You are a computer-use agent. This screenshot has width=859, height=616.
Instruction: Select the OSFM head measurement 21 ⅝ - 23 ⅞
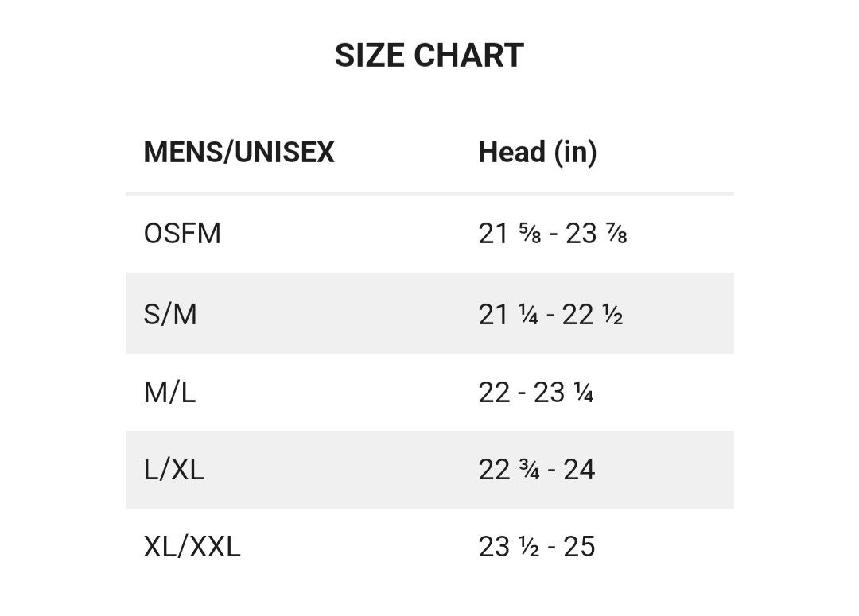(552, 234)
